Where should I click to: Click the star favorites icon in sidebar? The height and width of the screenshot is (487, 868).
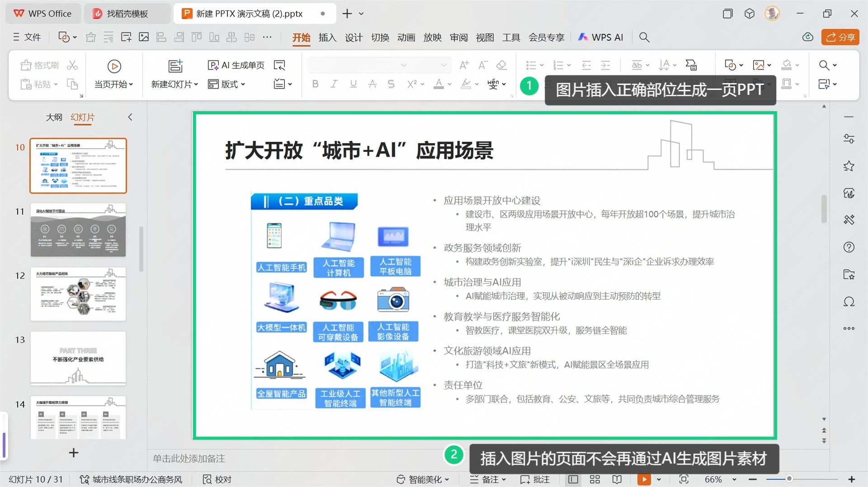[x=849, y=166]
